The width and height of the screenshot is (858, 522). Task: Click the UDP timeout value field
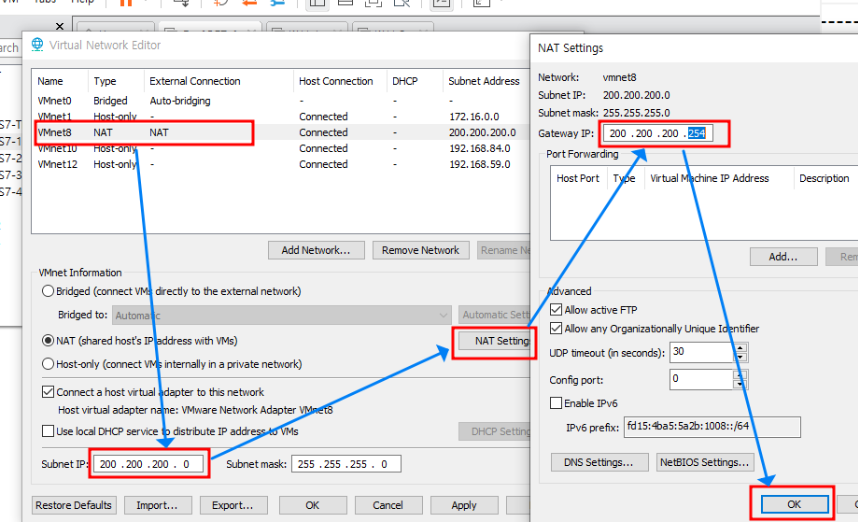(x=702, y=352)
